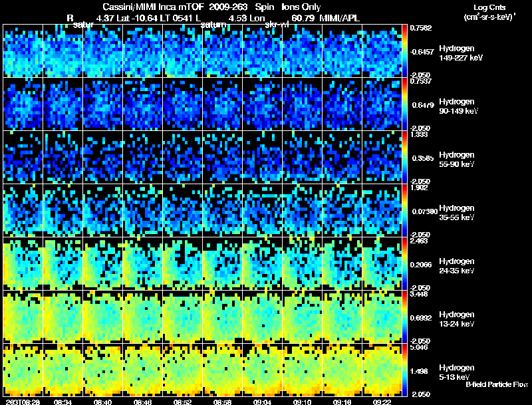This screenshot has height=405, width=532.
Task: Click the '1.333' colorbar maximum value
Action: pyautogui.click(x=419, y=134)
